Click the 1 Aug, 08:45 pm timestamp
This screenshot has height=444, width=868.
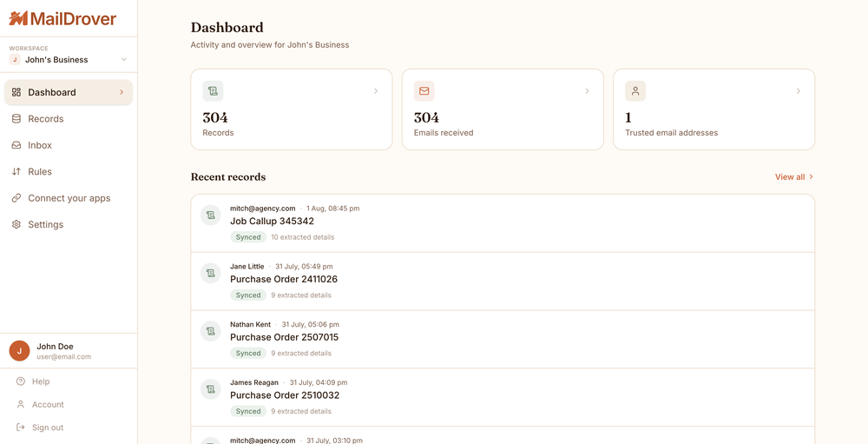click(333, 209)
